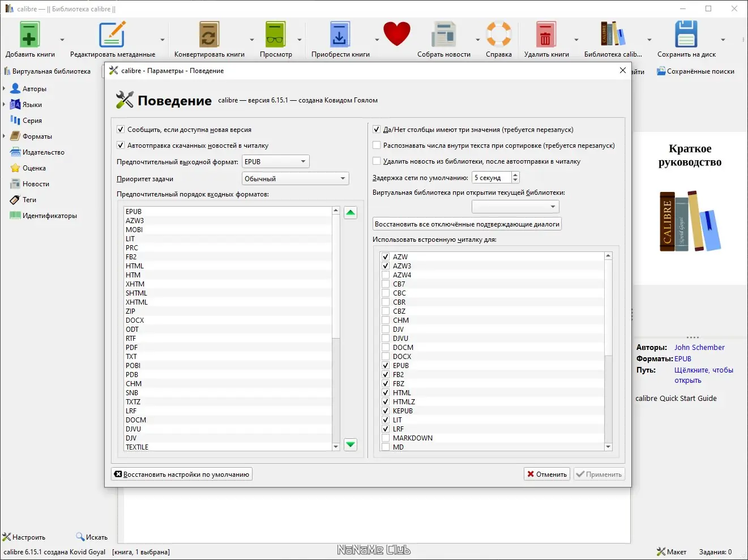
Task: Click the Convert books icon
Action: [x=209, y=35]
